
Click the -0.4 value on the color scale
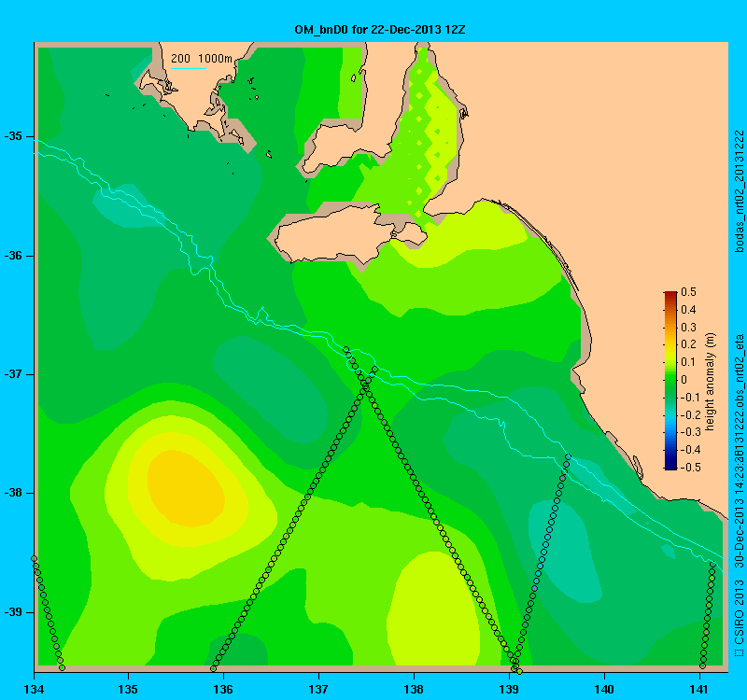(x=690, y=450)
